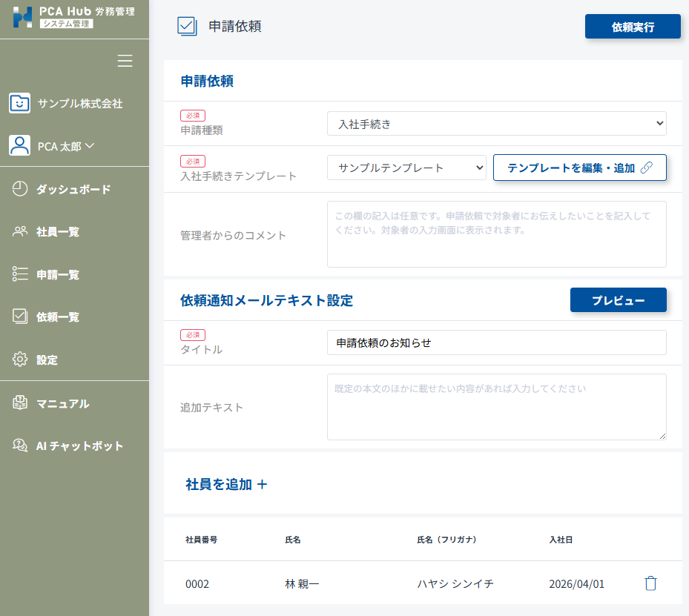Click the マニュアル book icon
Image resolution: width=689 pixels, height=616 pixels.
(x=20, y=403)
